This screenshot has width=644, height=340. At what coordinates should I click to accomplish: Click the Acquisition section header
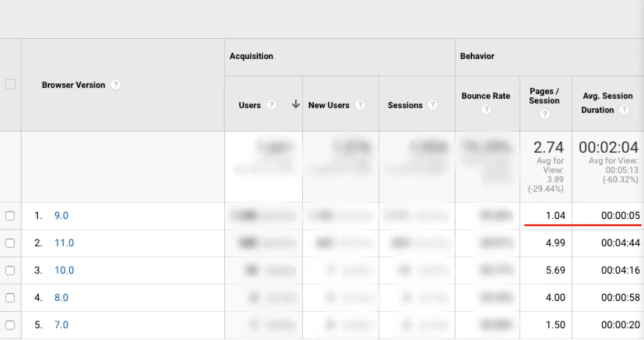(x=251, y=56)
